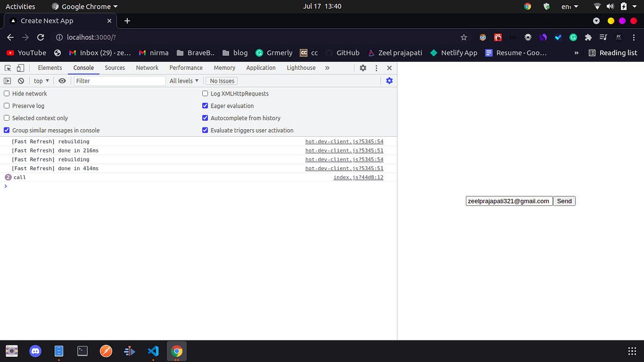Expand the hidden bookmarks overflow chevrons

576,53
